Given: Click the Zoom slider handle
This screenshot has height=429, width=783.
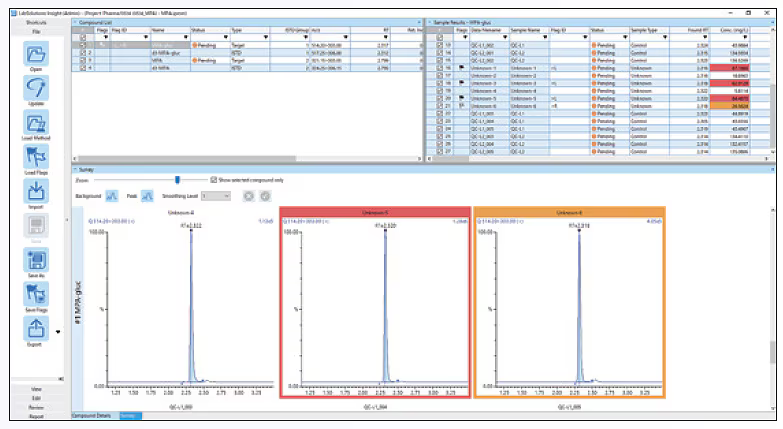Looking at the screenshot, I should point(177,180).
